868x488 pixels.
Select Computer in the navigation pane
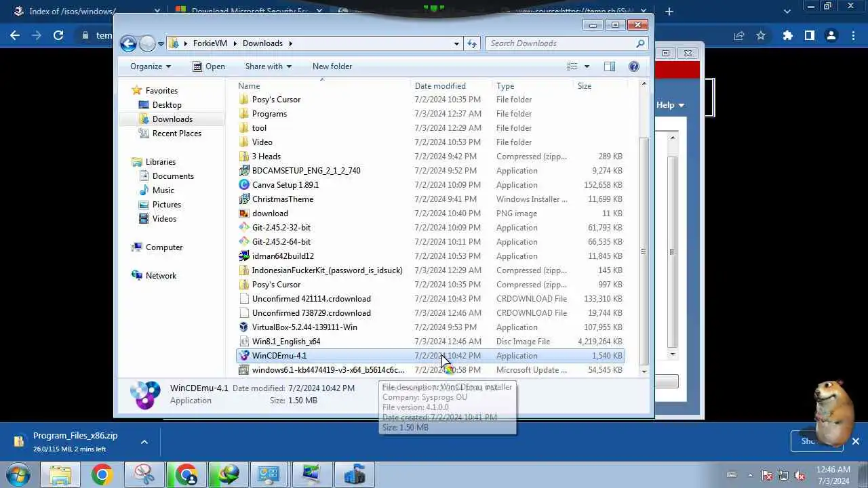(164, 247)
